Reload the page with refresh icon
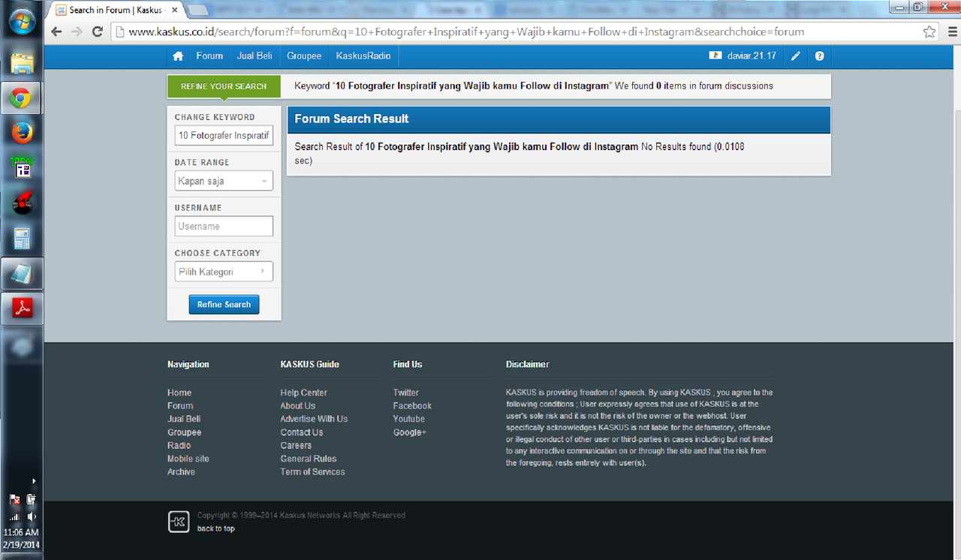 point(97,32)
